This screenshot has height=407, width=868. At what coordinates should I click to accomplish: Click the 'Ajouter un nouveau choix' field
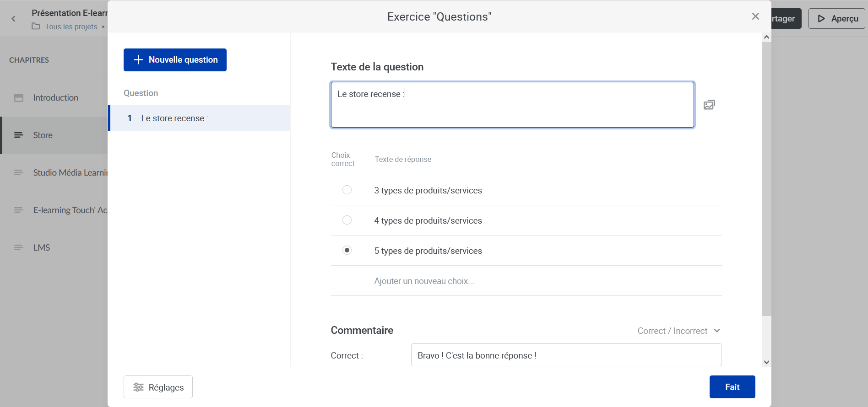point(424,281)
